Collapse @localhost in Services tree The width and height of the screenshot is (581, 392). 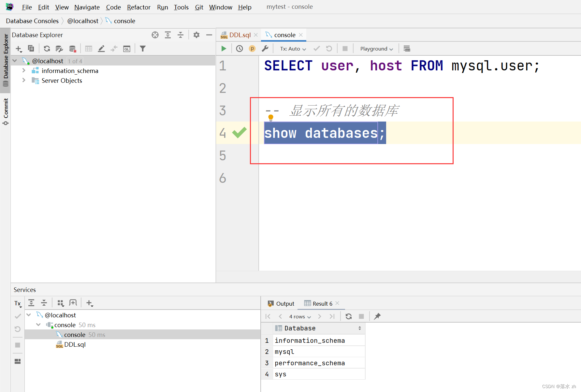tap(29, 315)
